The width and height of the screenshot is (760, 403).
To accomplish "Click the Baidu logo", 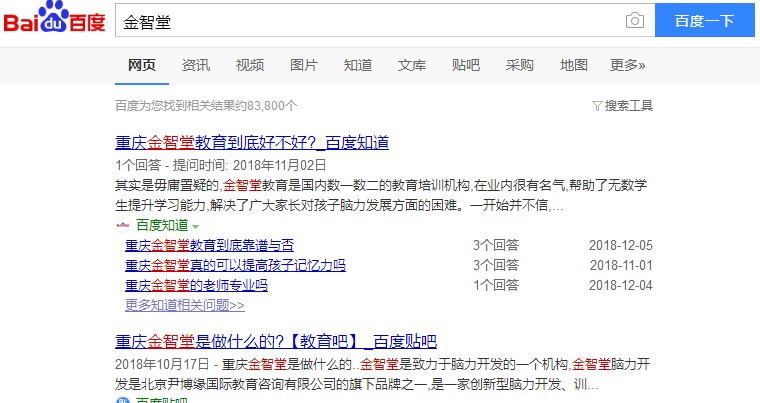I will 54,21.
